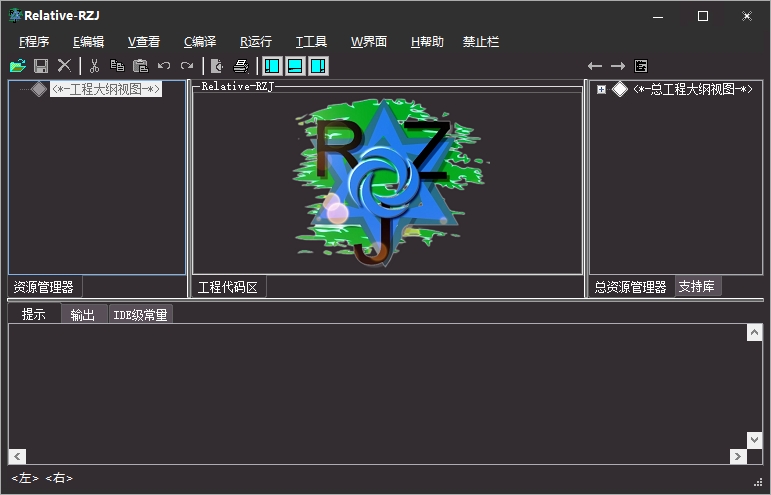Click the diamond icon of 总工程大纲视图
771x495 pixels.
(x=620, y=89)
